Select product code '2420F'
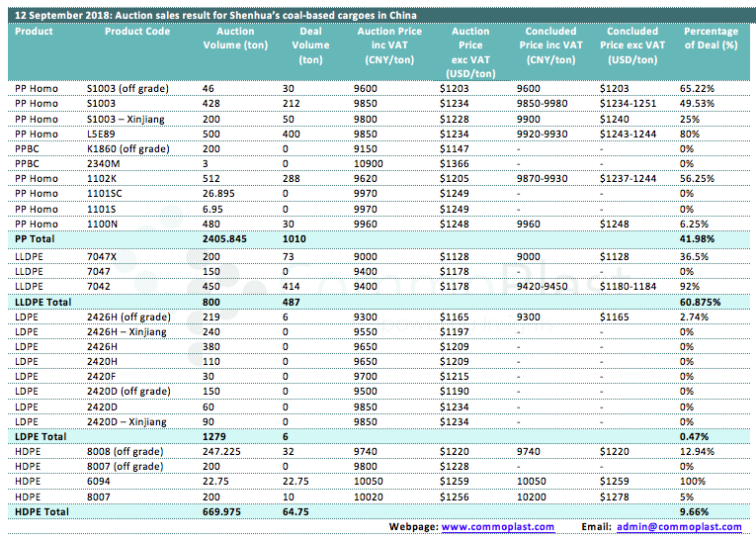Viewport: 756px width, 543px height. click(x=101, y=377)
